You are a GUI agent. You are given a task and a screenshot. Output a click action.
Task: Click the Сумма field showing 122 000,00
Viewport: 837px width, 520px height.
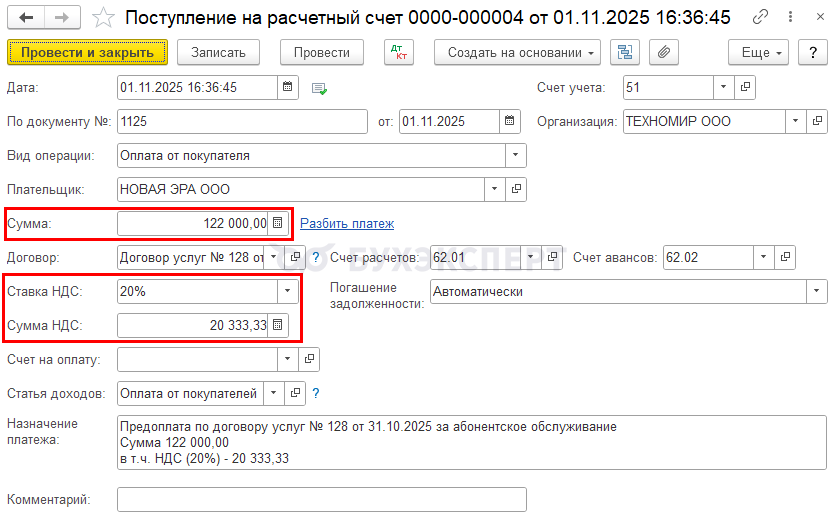pyautogui.click(x=193, y=223)
